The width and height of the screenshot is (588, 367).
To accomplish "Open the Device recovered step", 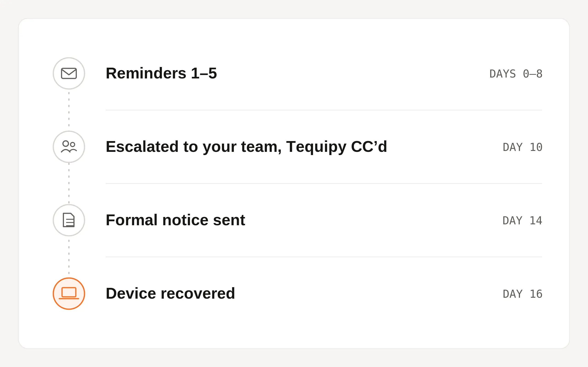I will [170, 293].
